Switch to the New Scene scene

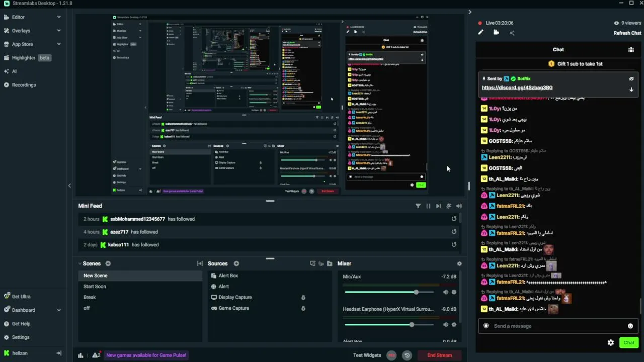point(140,276)
